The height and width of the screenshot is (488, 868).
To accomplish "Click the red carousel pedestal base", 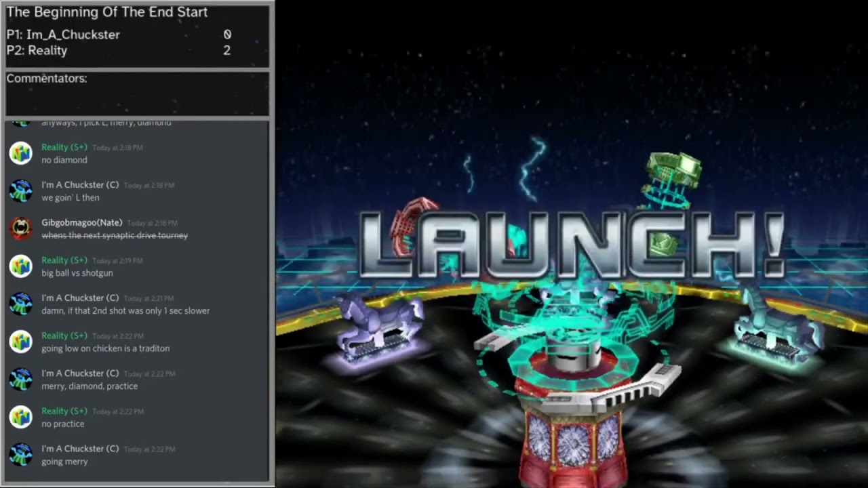I will [572, 434].
